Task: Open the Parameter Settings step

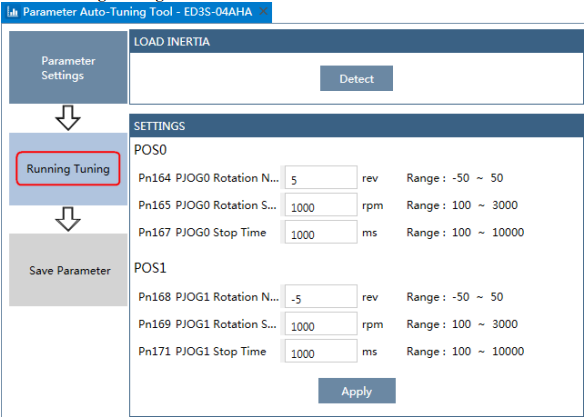Action: 68,68
